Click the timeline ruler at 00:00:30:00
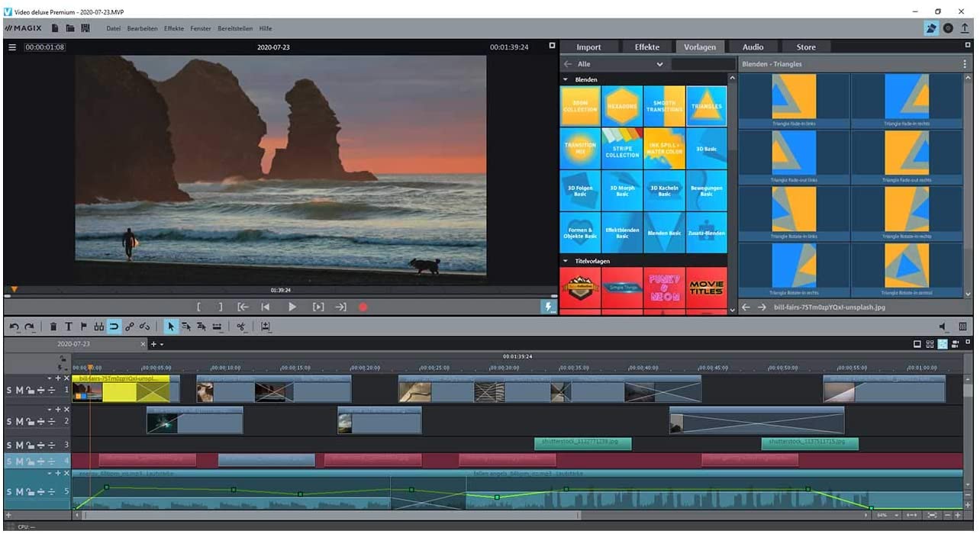Screen dimensions: 980x534 [x=504, y=368]
